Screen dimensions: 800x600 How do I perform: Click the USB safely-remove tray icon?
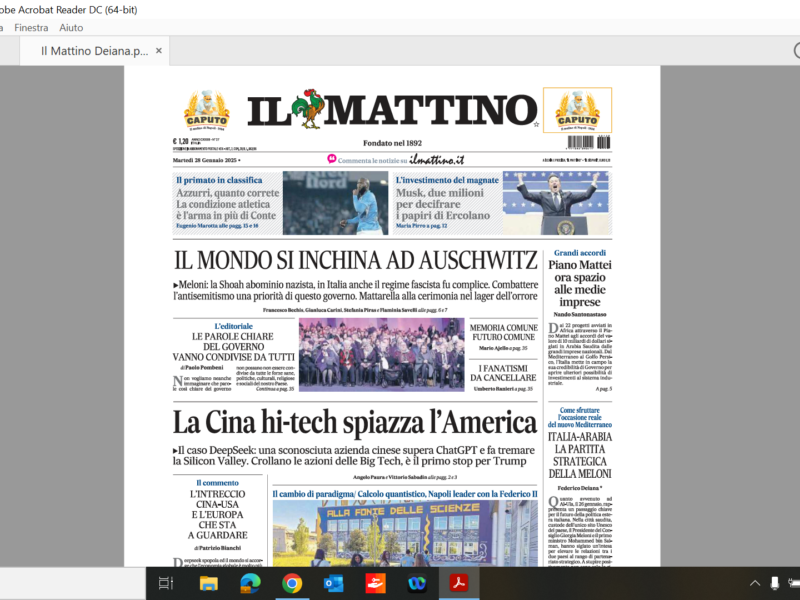pos(774,583)
